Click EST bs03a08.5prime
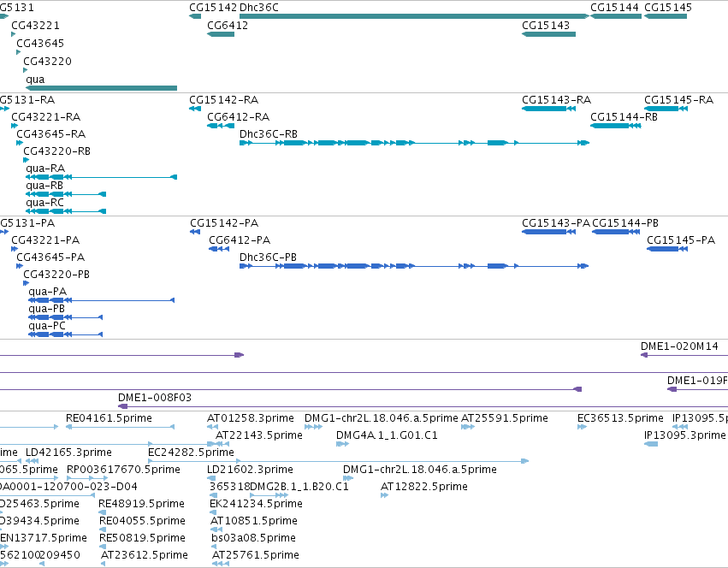Screen dimensions: 728x568 [x=253, y=539]
